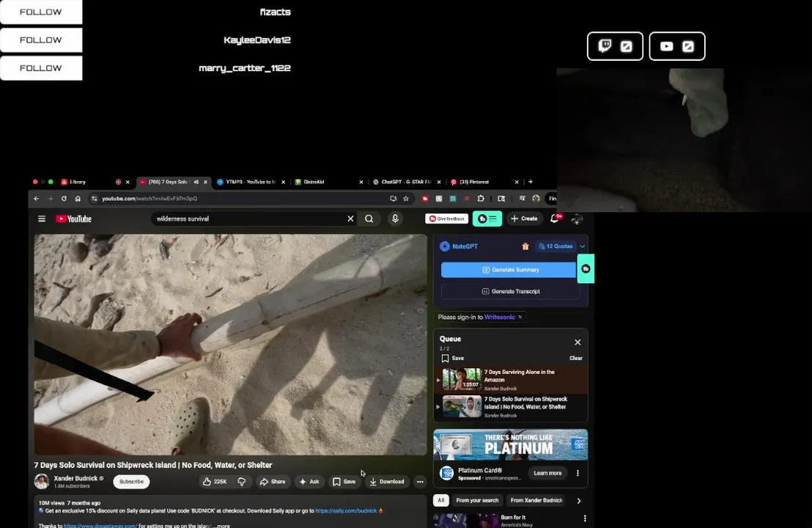Open options for 'Born for It' video
Image resolution: width=812 pixels, height=528 pixels.
tap(585, 518)
